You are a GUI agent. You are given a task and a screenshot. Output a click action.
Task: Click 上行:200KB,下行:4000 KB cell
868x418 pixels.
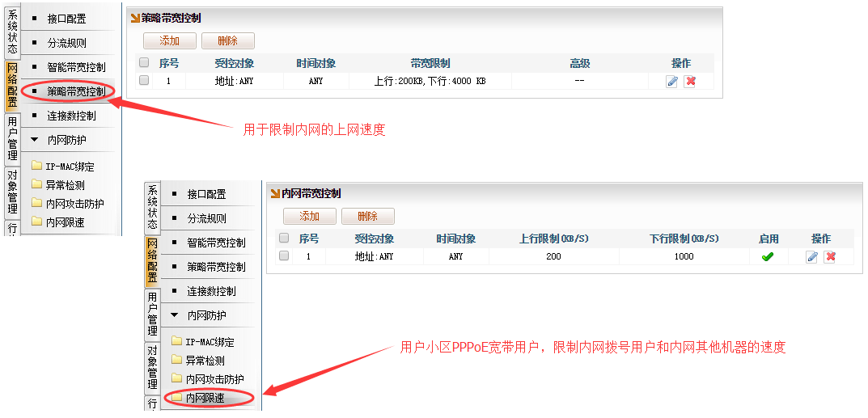click(430, 82)
